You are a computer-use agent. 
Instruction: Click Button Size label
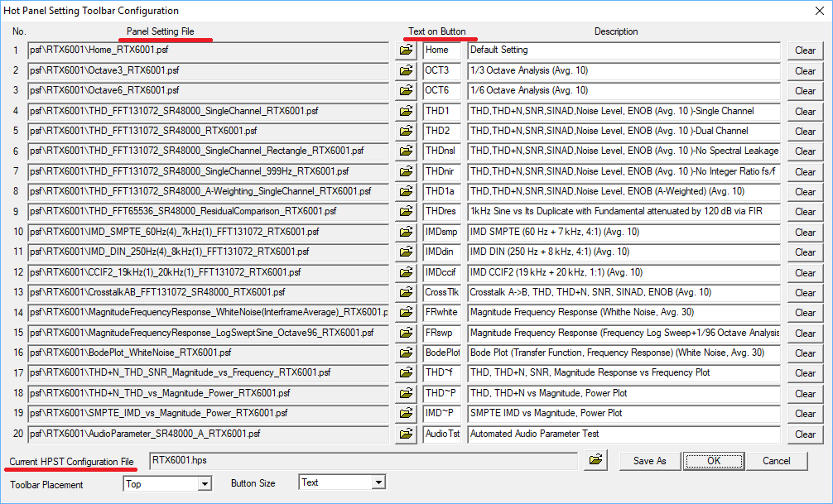pyautogui.click(x=253, y=483)
